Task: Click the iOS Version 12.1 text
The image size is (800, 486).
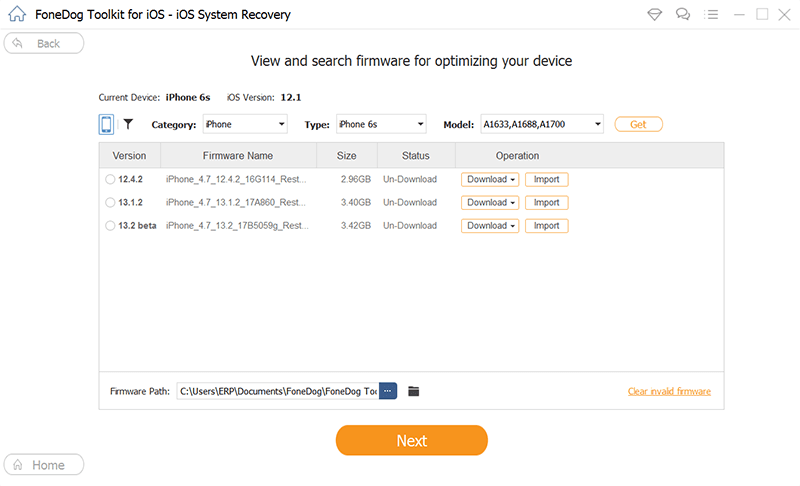Action: click(x=264, y=97)
